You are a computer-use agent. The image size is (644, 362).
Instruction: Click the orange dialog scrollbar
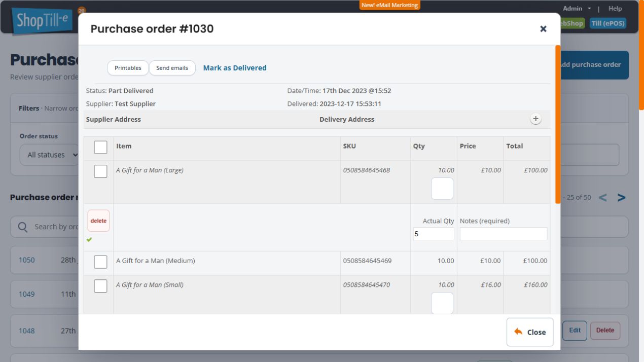point(558,124)
